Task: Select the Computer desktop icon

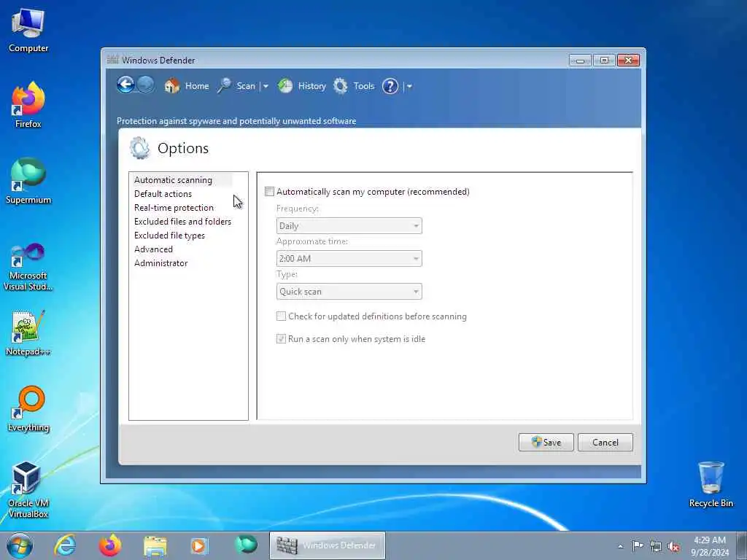Action: click(28, 30)
